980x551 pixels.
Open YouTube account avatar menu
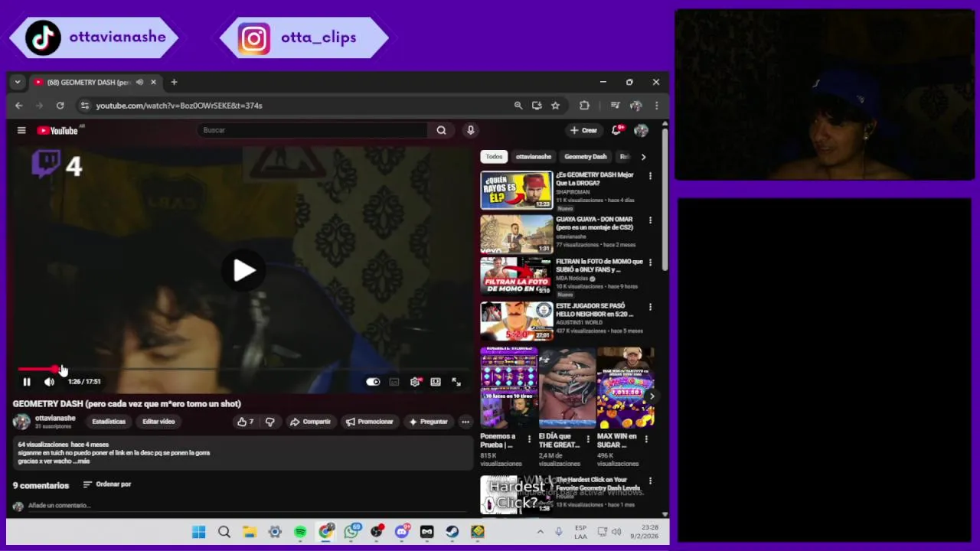pos(641,130)
